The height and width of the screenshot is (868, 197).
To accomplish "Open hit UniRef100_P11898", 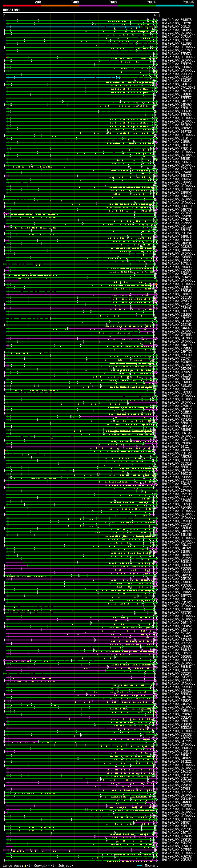I will (x=177, y=43).
